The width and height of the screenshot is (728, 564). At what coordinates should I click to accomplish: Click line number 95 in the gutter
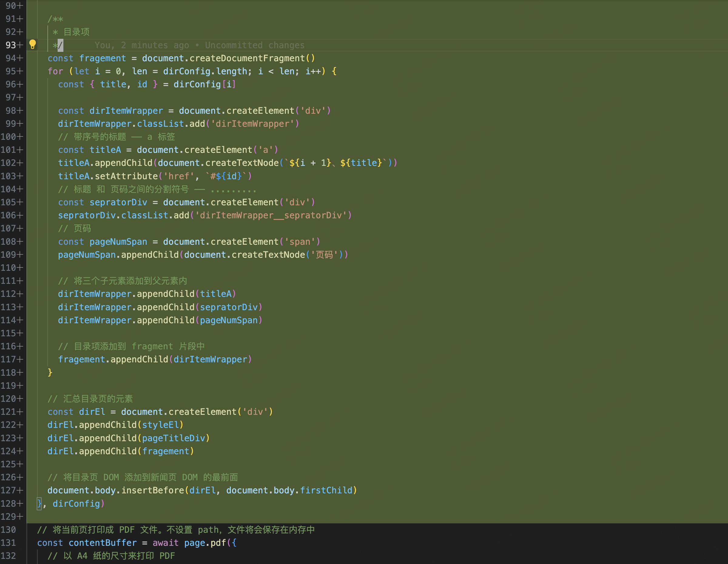pos(11,71)
